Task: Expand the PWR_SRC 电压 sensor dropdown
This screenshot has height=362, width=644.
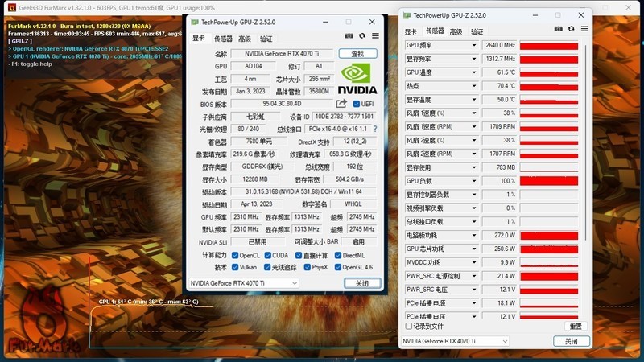Action: 474,290
